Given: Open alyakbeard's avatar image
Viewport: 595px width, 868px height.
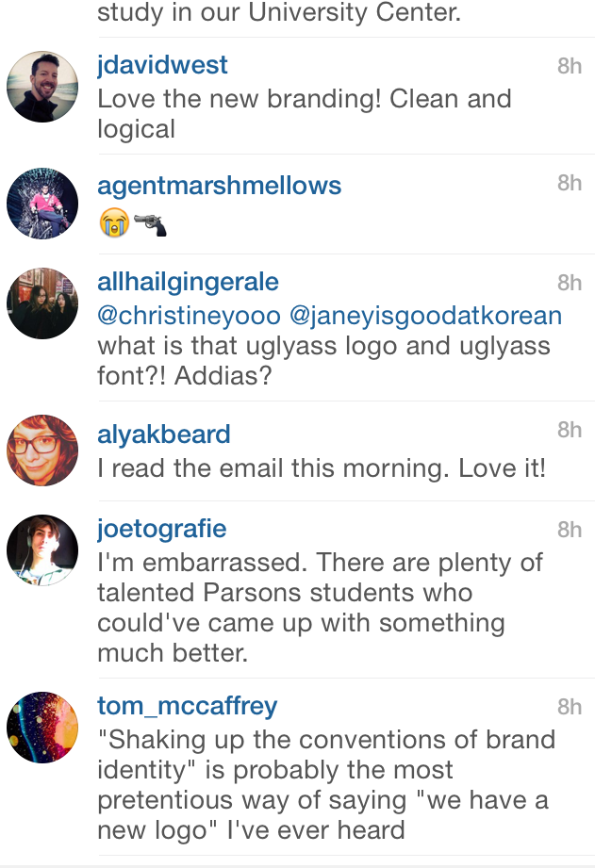Looking at the screenshot, I should tap(42, 450).
